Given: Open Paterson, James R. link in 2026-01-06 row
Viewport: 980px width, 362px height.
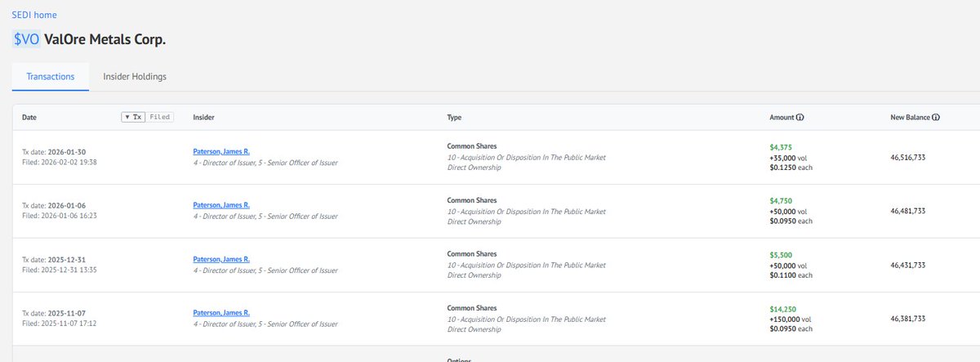Looking at the screenshot, I should [x=221, y=205].
